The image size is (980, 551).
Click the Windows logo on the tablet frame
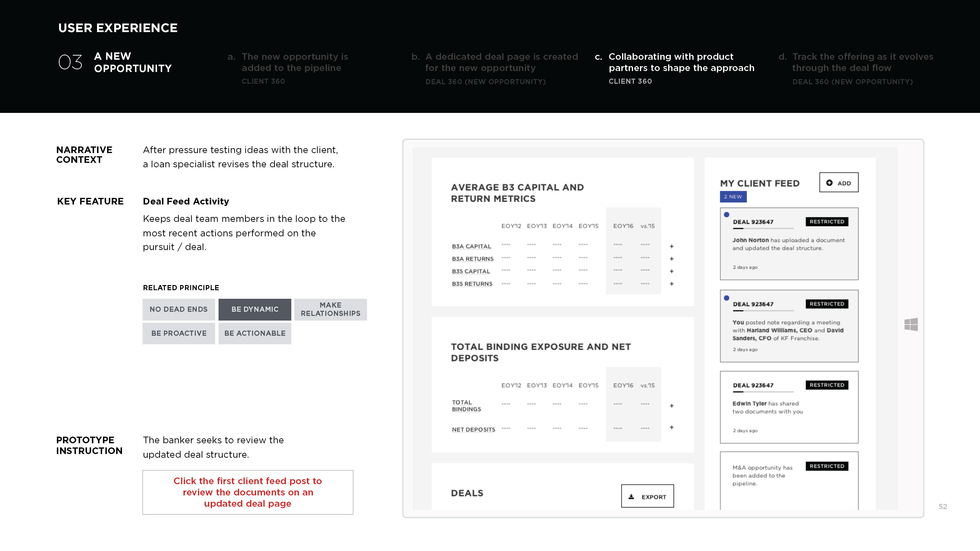[911, 324]
